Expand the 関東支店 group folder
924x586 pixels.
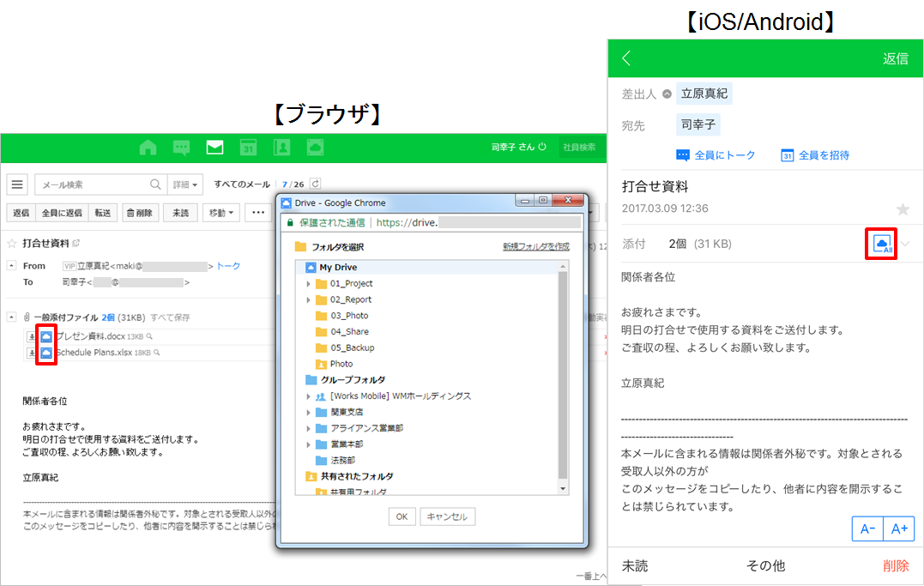[x=309, y=413]
